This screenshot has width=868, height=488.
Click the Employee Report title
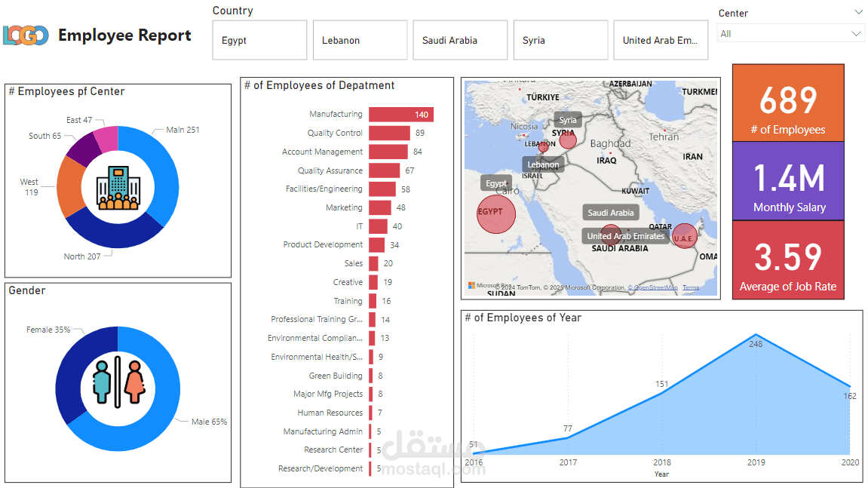point(124,35)
